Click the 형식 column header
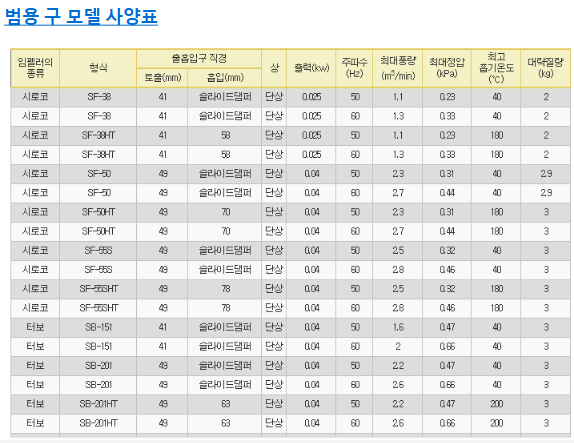Screen dimensions: 574x443 [98, 68]
